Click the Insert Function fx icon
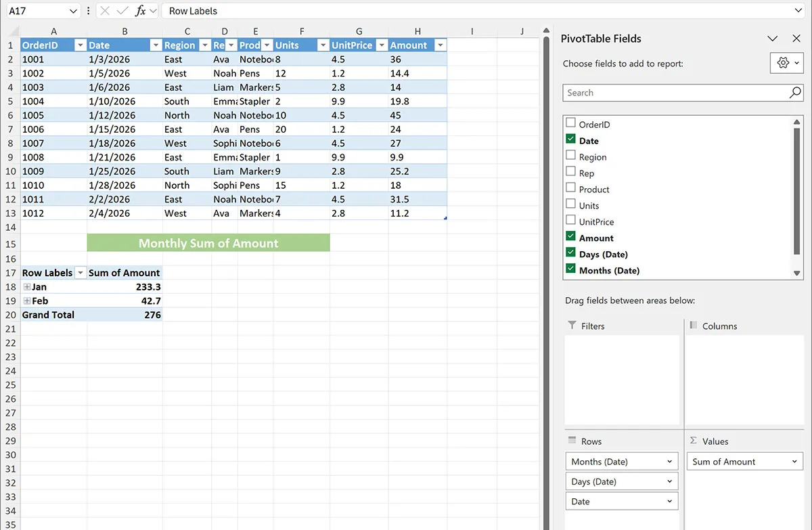812x530 pixels. [141, 11]
